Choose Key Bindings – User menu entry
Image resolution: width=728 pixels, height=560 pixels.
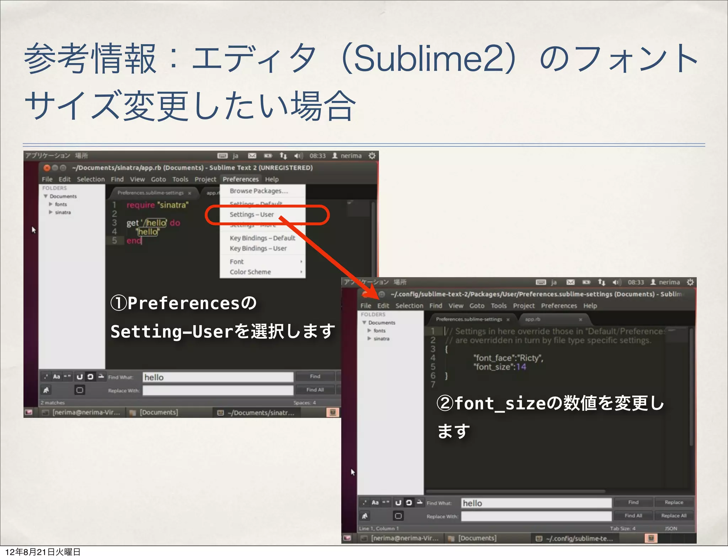(x=263, y=248)
